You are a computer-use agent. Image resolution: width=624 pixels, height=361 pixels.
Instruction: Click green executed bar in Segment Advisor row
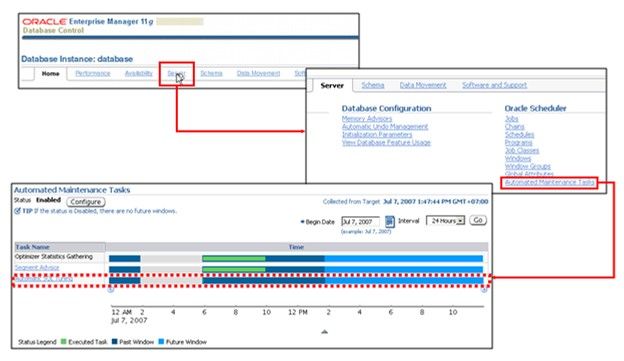tap(234, 269)
